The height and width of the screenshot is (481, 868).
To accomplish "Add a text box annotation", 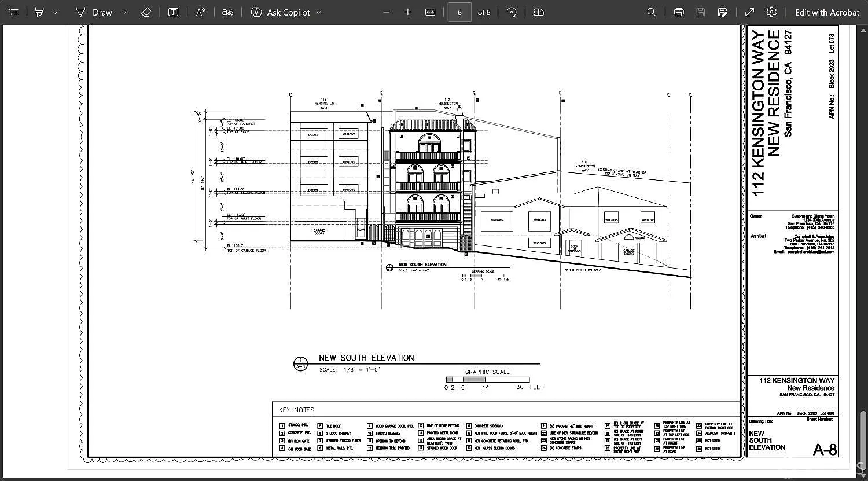I will pos(173,12).
